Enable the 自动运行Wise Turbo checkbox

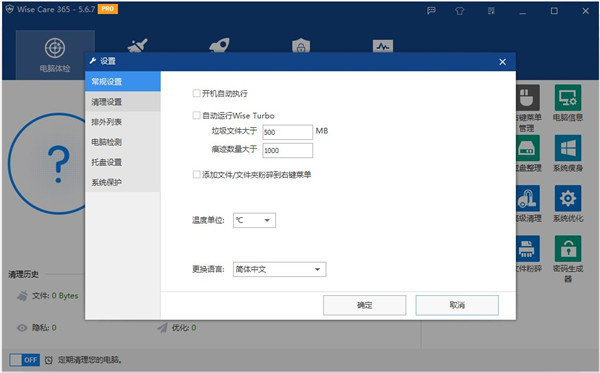click(196, 115)
